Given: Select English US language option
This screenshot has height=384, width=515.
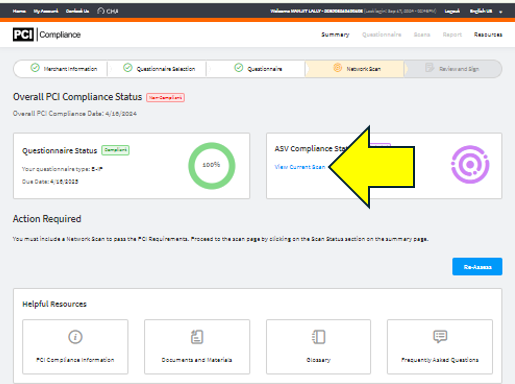Looking at the screenshot, I should click(481, 11).
